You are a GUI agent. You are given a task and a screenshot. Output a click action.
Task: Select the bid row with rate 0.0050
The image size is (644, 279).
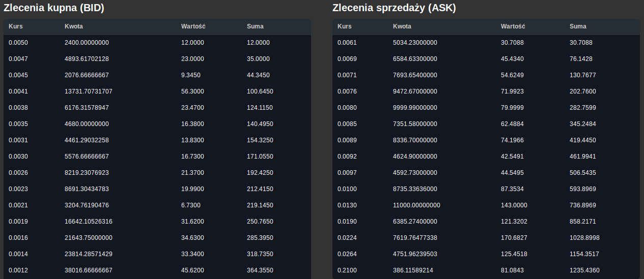coord(157,43)
